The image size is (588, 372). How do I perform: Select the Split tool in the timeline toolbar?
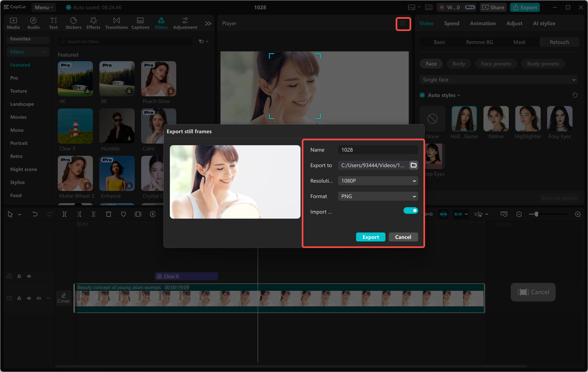65,214
